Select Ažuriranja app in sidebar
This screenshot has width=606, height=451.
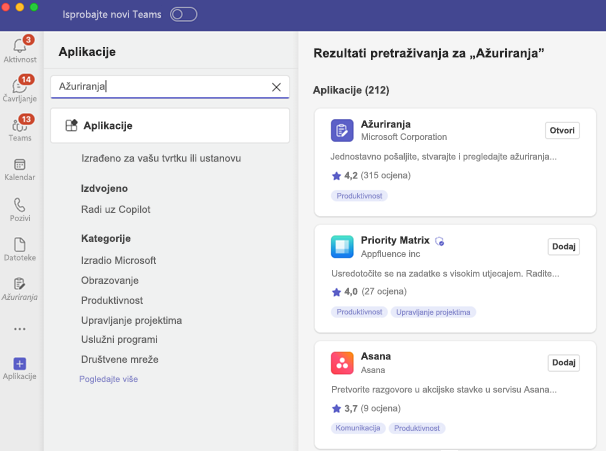(20, 289)
